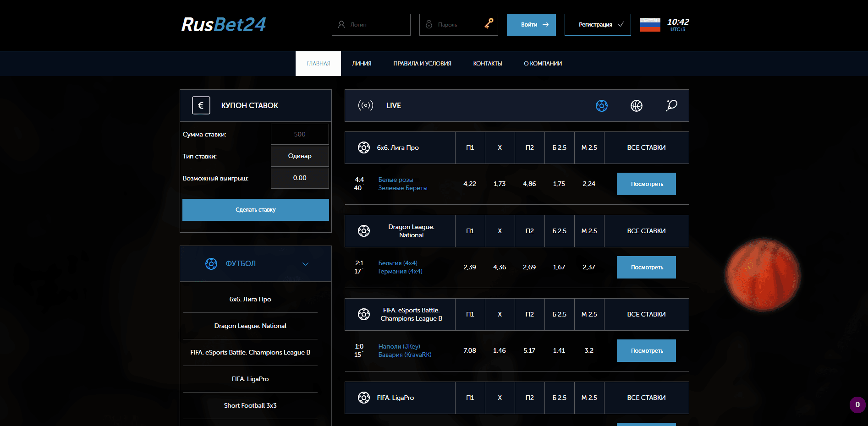
Task: Click the Логин username field
Action: click(x=371, y=25)
